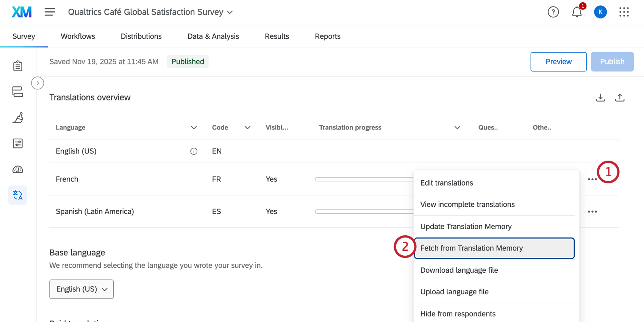
Task: Open Survey options sliders icon
Action: coord(18,143)
